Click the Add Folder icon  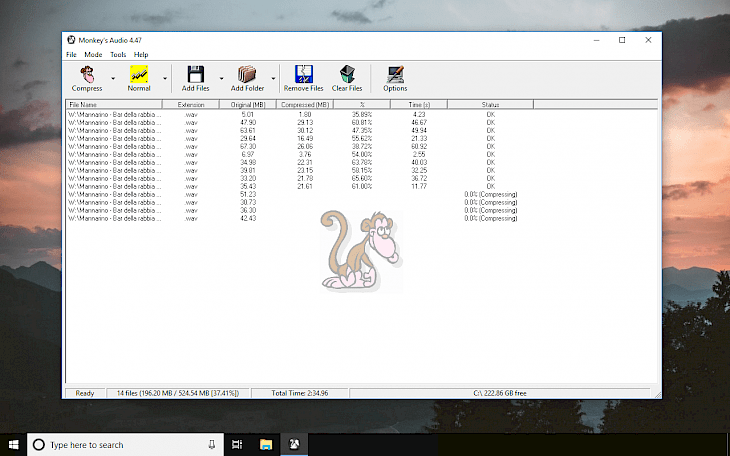[x=247, y=75]
